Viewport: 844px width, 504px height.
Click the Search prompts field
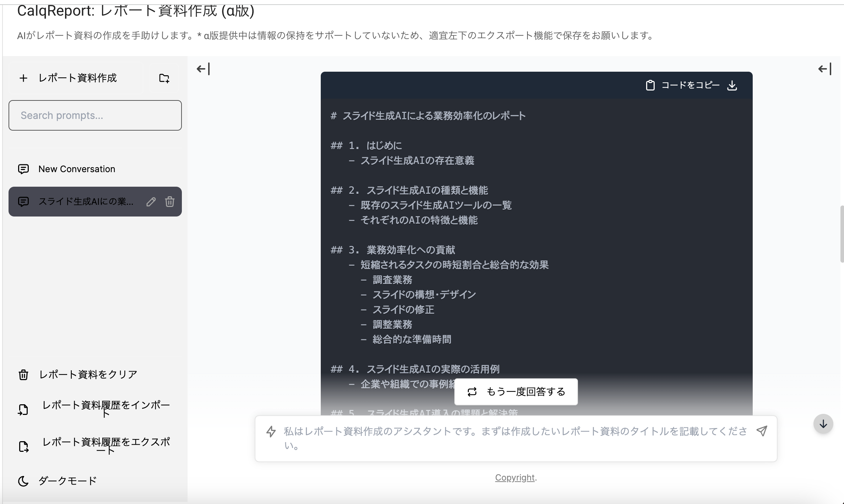95,115
